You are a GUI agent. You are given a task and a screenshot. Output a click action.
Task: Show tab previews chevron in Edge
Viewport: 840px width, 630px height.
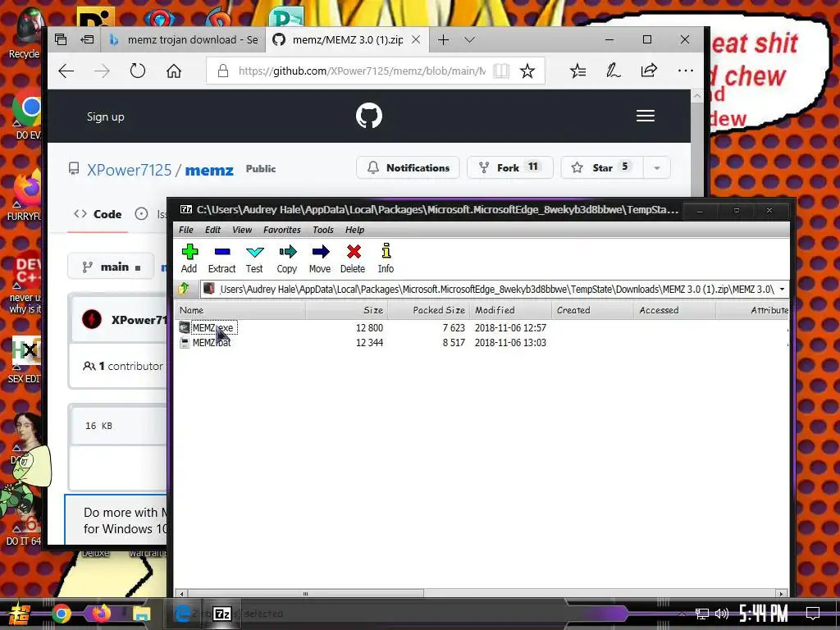[x=469, y=39]
